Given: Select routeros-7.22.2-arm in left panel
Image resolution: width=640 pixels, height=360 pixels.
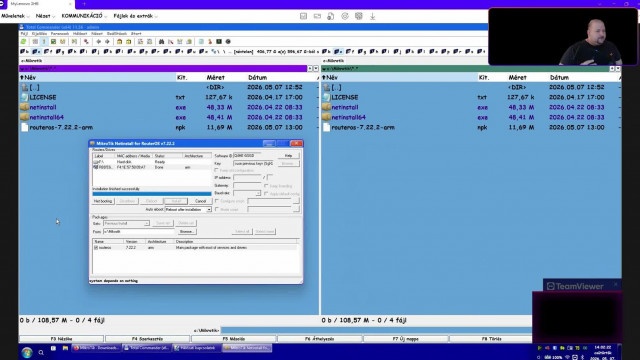Looking at the screenshot, I should [61, 127].
